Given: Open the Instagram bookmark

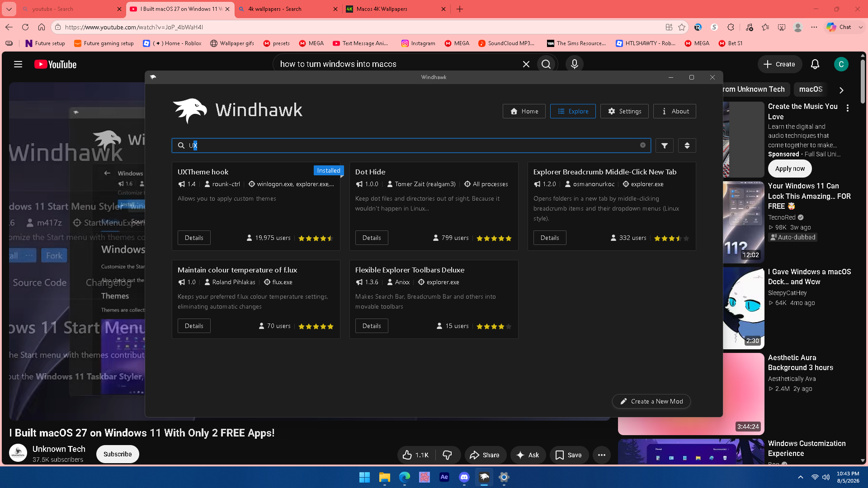Looking at the screenshot, I should click(418, 43).
